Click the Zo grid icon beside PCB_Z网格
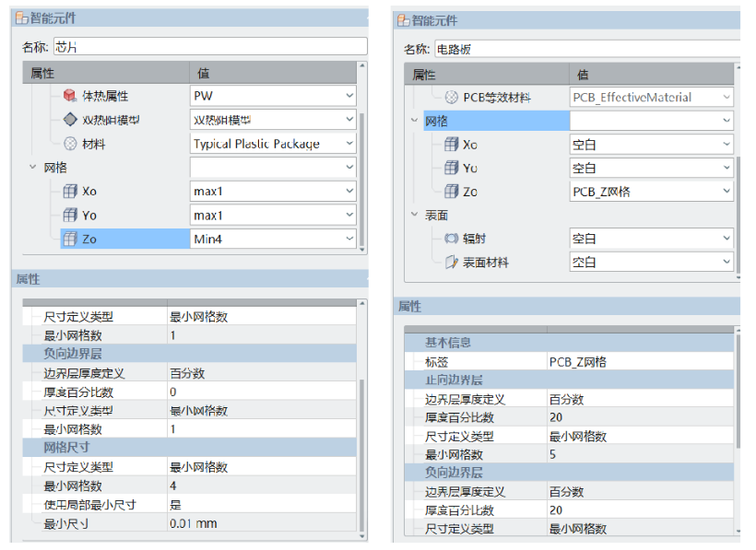This screenshot has width=756, height=550. [451, 192]
